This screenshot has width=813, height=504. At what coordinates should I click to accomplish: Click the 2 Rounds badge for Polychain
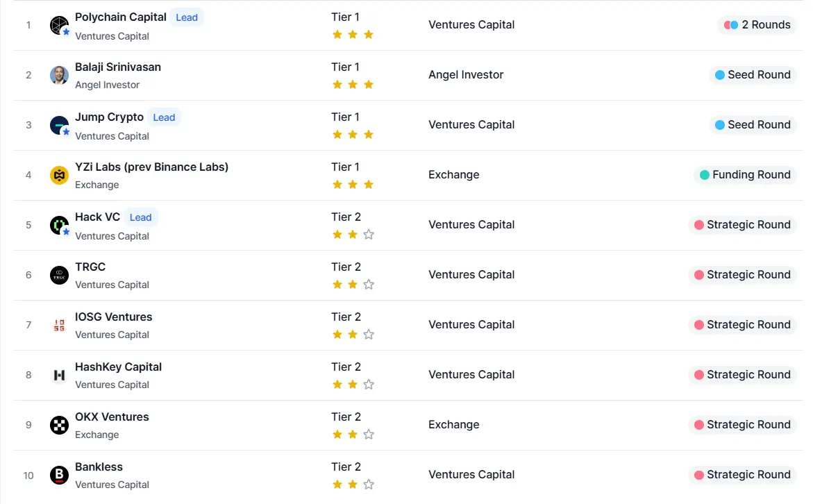pos(757,25)
